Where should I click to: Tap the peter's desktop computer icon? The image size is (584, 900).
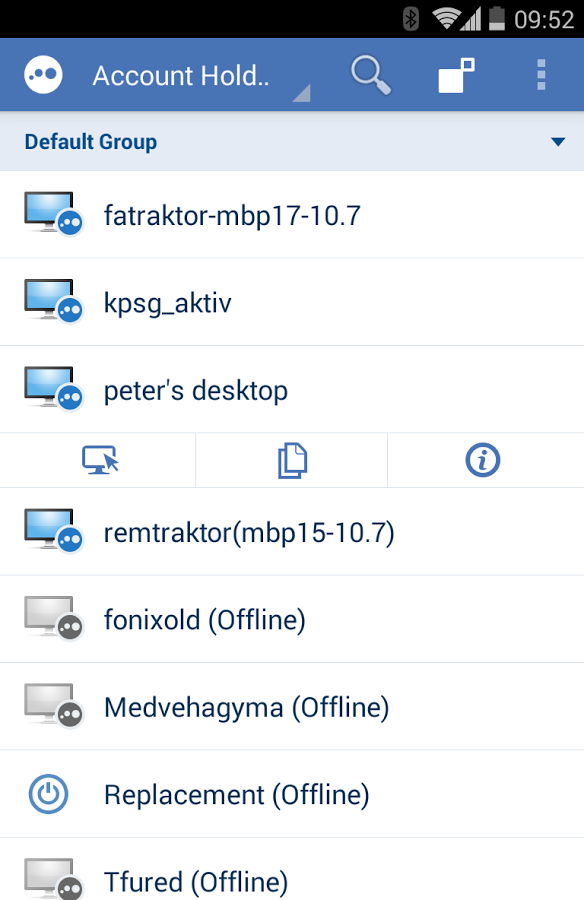click(x=53, y=388)
